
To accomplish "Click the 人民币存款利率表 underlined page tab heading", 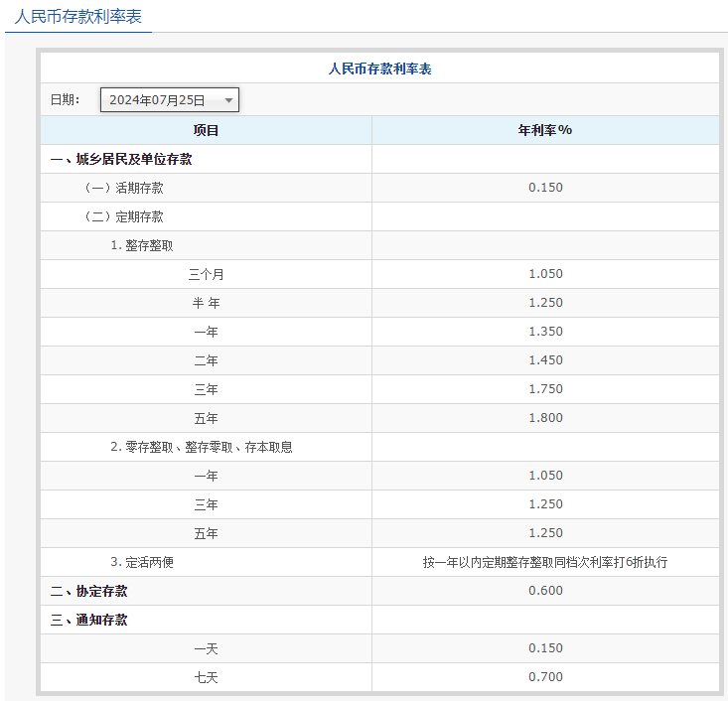I will (78, 17).
